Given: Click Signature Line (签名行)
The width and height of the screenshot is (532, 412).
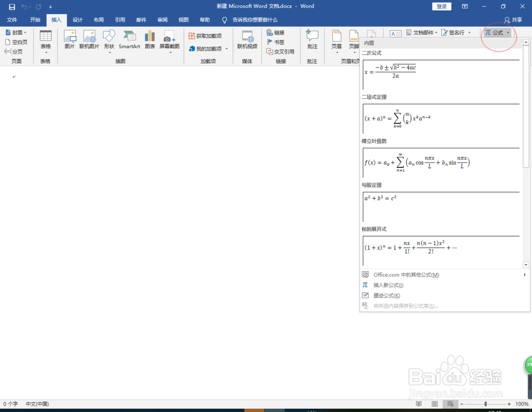Looking at the screenshot, I should pos(453,32).
